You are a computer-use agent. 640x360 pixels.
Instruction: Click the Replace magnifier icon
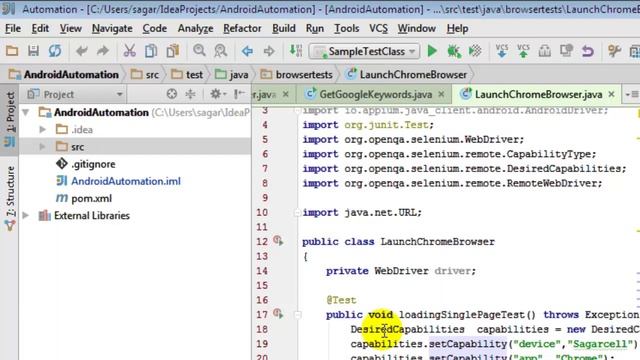(220, 51)
